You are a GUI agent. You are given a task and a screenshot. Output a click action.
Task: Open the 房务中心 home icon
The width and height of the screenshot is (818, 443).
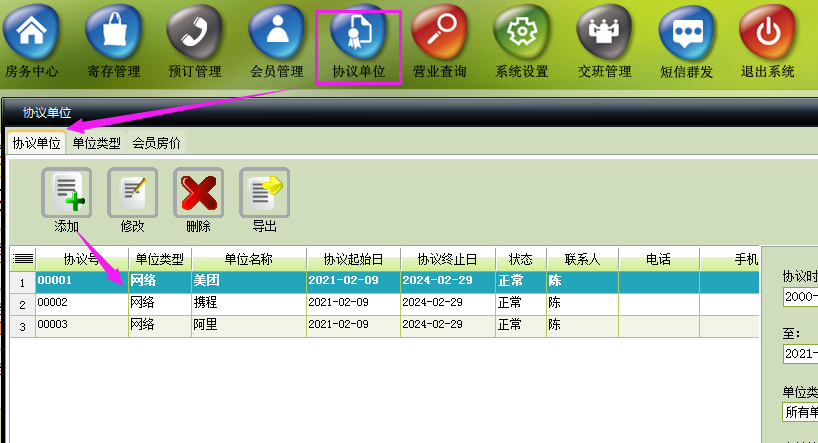pyautogui.click(x=31, y=31)
